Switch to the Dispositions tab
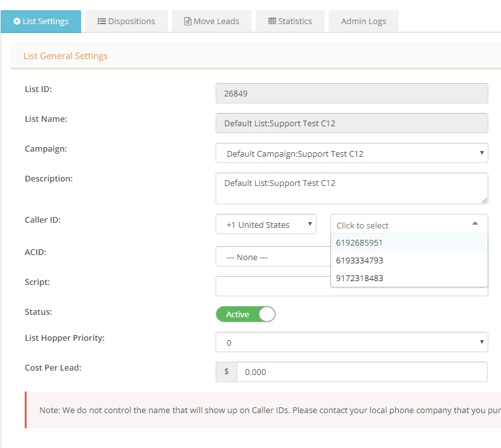Screen dimensions: 501x448 [x=126, y=22]
